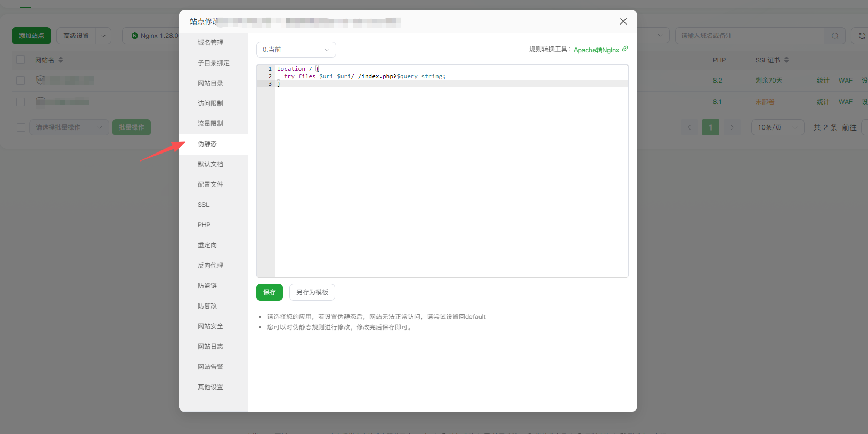
Task: Expand the 10条/页 page size dropdown
Action: pyautogui.click(x=777, y=127)
